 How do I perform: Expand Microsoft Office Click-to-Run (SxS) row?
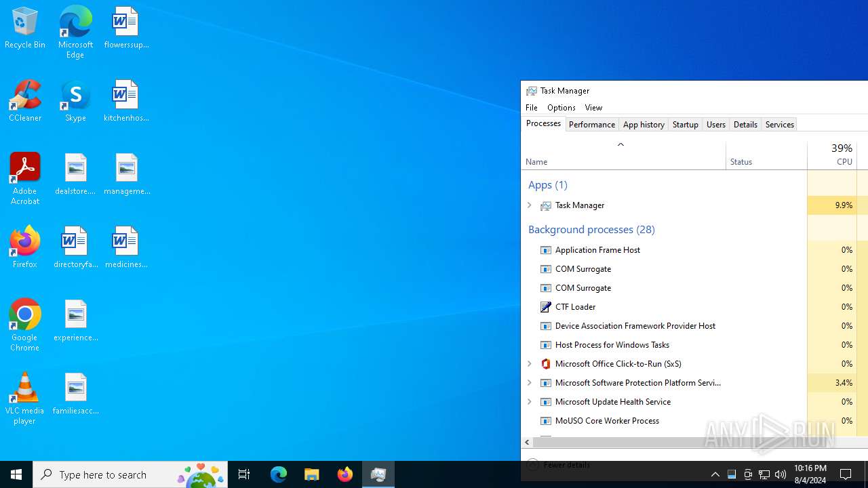(x=530, y=364)
